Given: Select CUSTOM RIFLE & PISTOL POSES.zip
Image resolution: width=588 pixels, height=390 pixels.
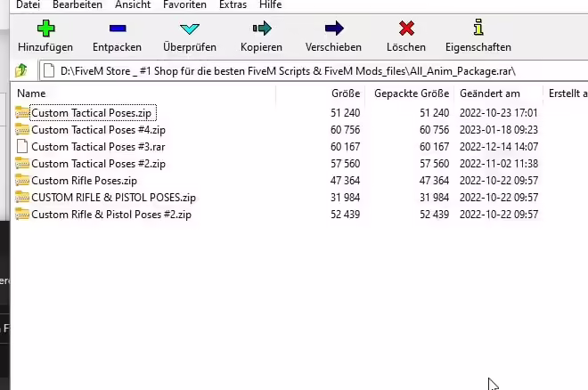Looking at the screenshot, I should (x=113, y=198).
